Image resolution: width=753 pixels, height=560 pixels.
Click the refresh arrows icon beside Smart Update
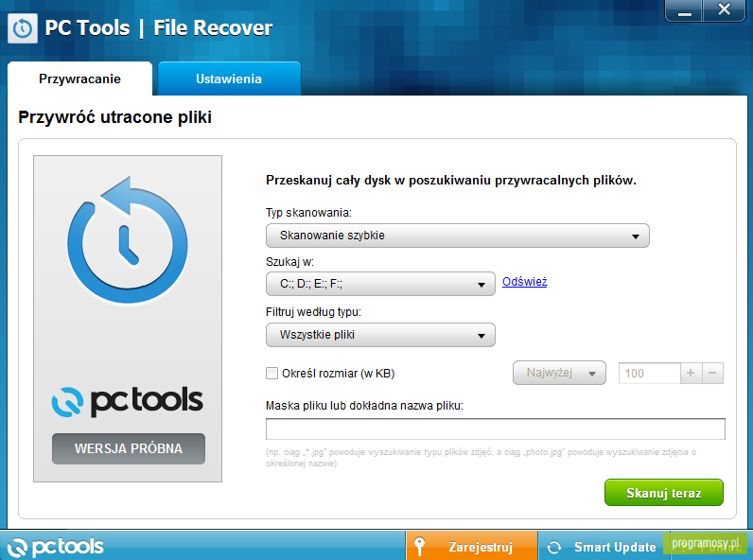(554, 547)
